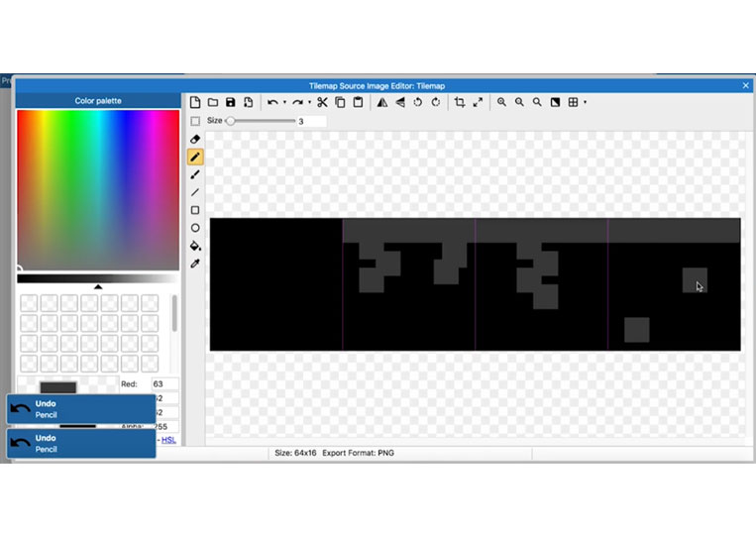
Task: Open the undo history dropdown arrow
Action: click(284, 102)
